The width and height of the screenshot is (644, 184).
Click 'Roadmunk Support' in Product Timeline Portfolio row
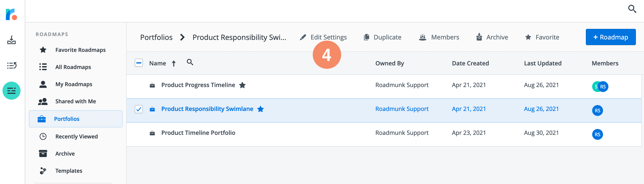point(402,133)
